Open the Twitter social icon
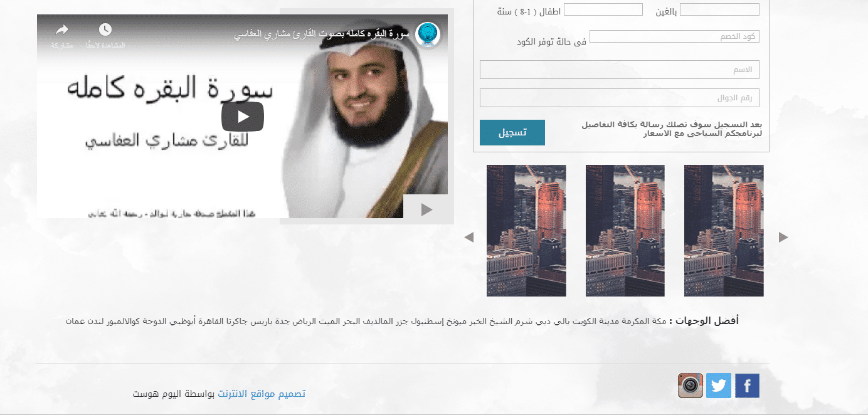Viewport: 868px width, 415px height. click(x=719, y=386)
